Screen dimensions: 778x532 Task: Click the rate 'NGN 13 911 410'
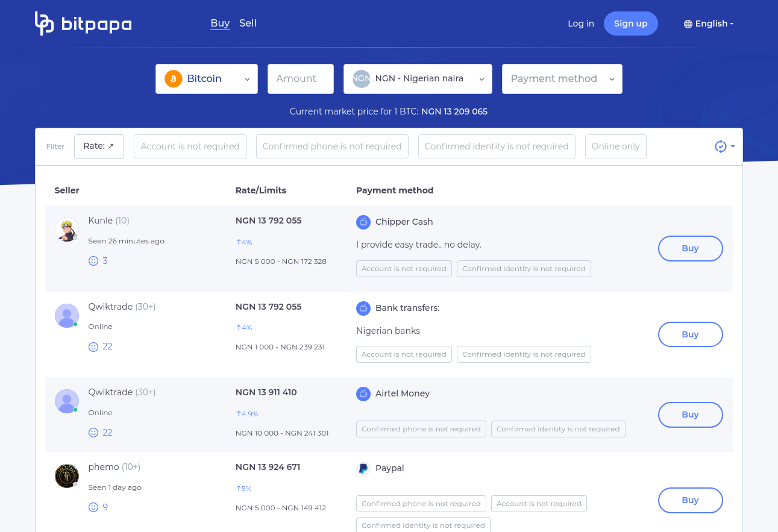tap(266, 392)
